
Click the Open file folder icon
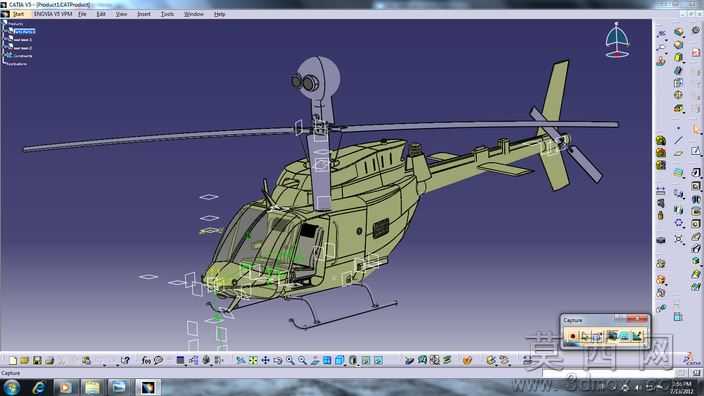tap(25, 361)
